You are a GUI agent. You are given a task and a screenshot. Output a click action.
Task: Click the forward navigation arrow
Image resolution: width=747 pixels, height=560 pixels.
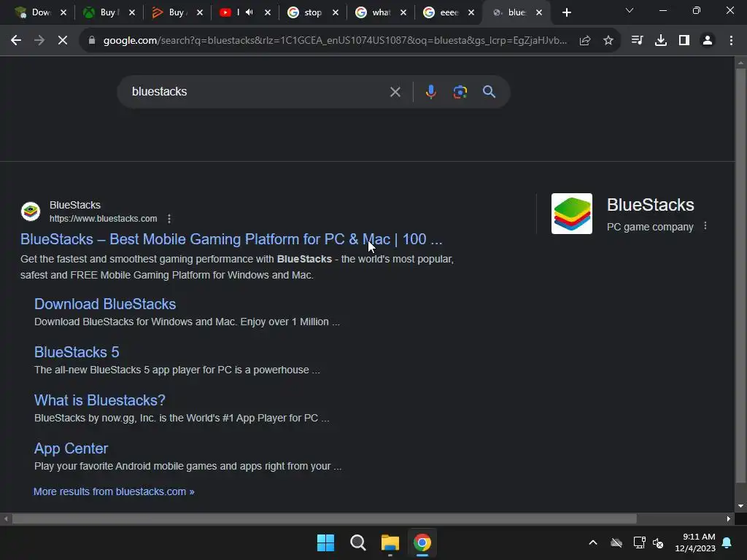coord(39,41)
